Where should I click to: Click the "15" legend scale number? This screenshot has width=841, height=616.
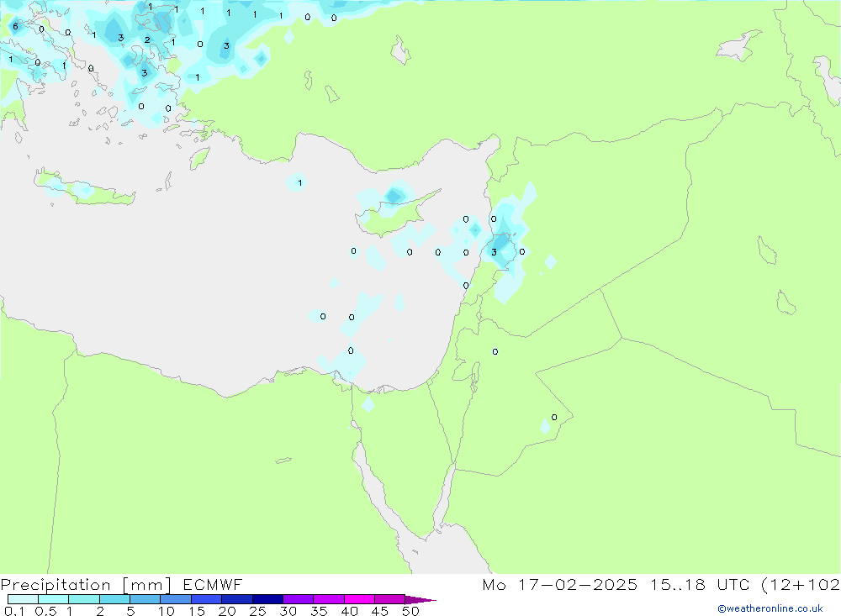pos(197,611)
